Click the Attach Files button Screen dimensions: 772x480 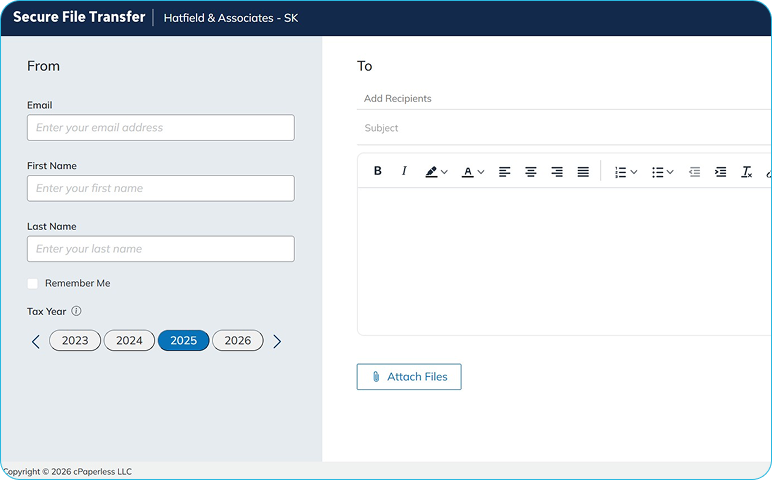409,377
